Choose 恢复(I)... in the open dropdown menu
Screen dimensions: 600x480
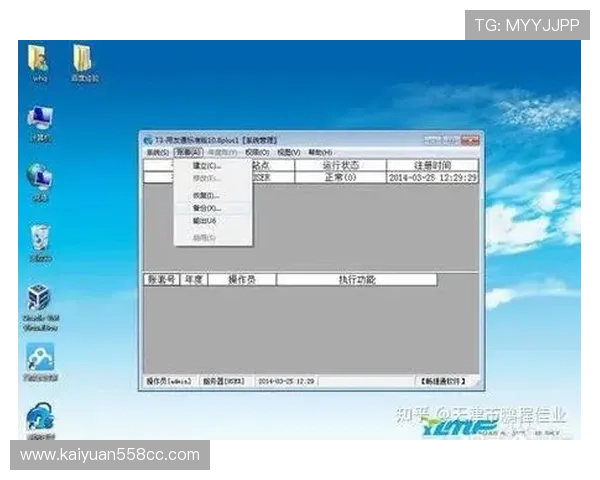(206, 195)
